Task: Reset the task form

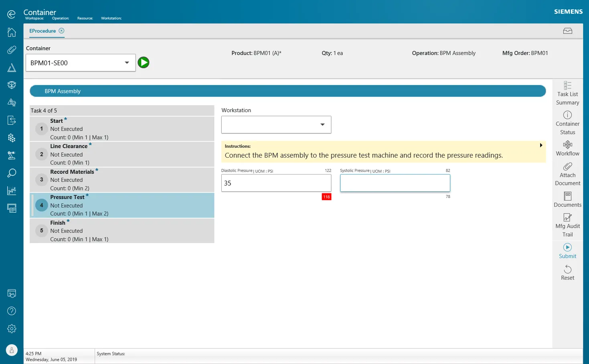Action: 567,272
